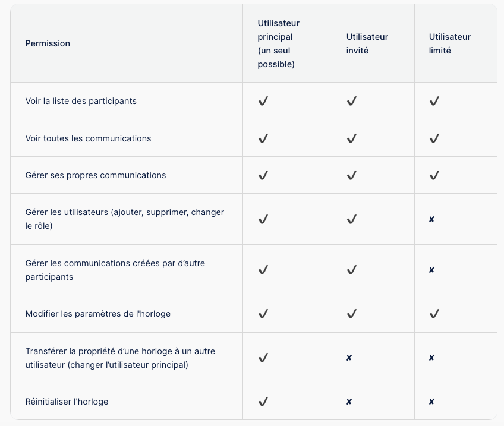Click the "Utilisateur limité" column header
Image resolution: width=504 pixels, height=426 pixels.
[449, 43]
